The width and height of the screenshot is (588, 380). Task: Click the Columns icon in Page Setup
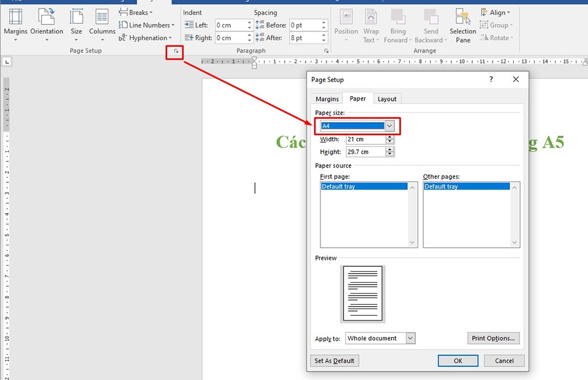click(x=102, y=24)
